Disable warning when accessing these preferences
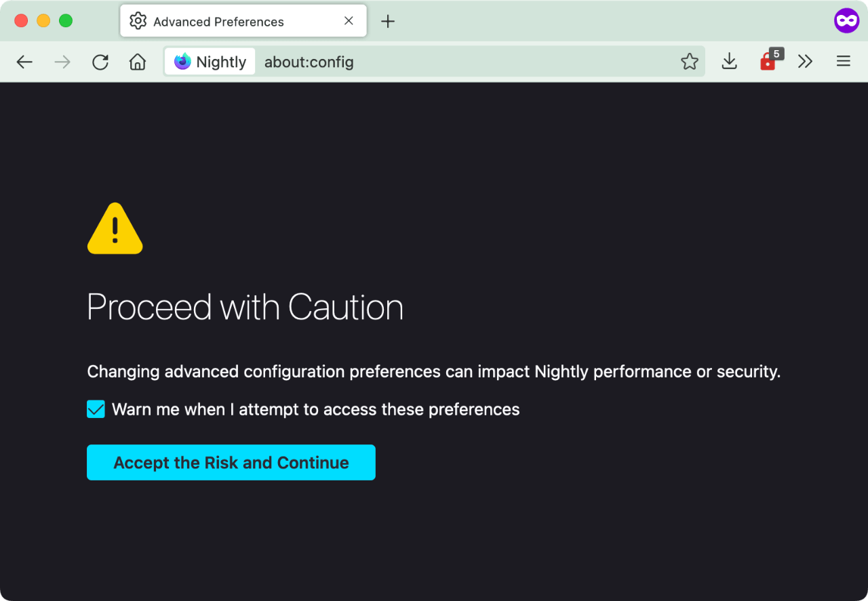Image resolution: width=868 pixels, height=601 pixels. [96, 409]
